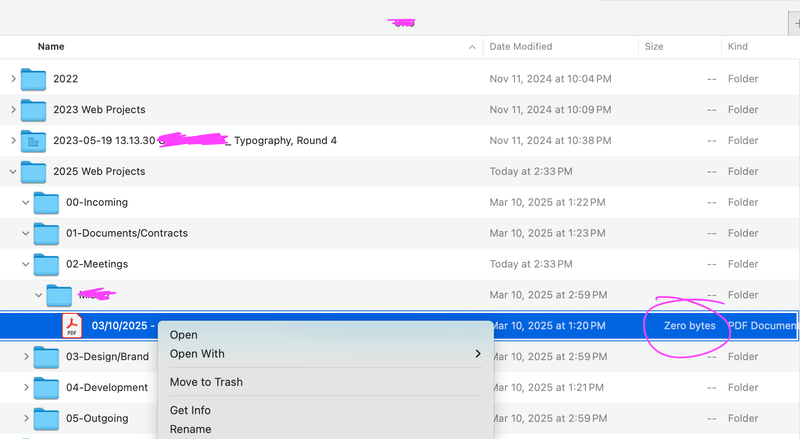Select the 04-Development folder icon
800x439 pixels.
[x=46, y=388]
